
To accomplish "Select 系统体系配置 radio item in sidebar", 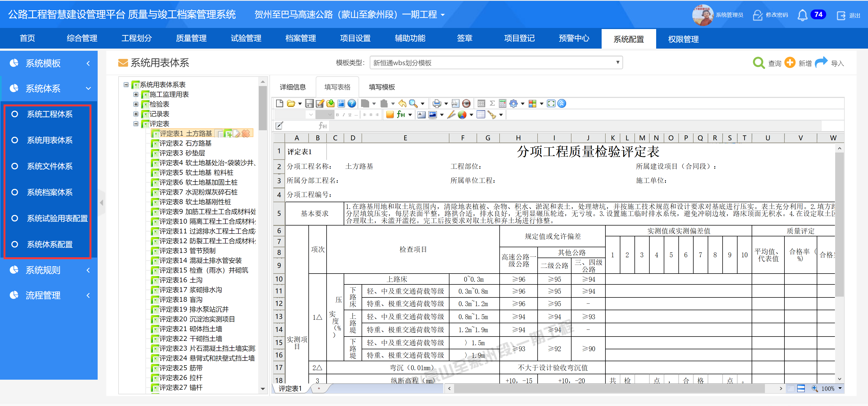I will click(50, 245).
